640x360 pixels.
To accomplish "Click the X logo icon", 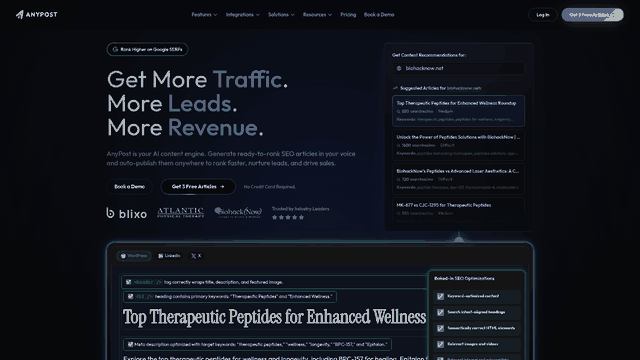I will 193,256.
